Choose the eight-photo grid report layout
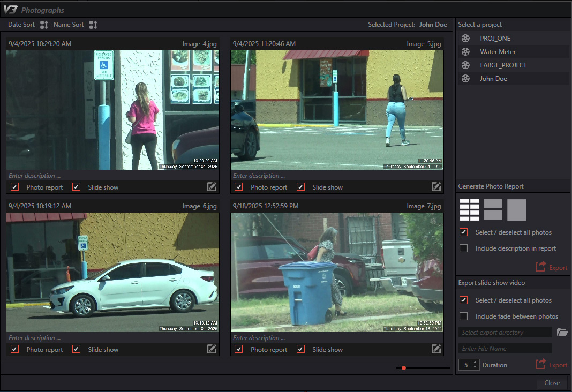 (470, 210)
